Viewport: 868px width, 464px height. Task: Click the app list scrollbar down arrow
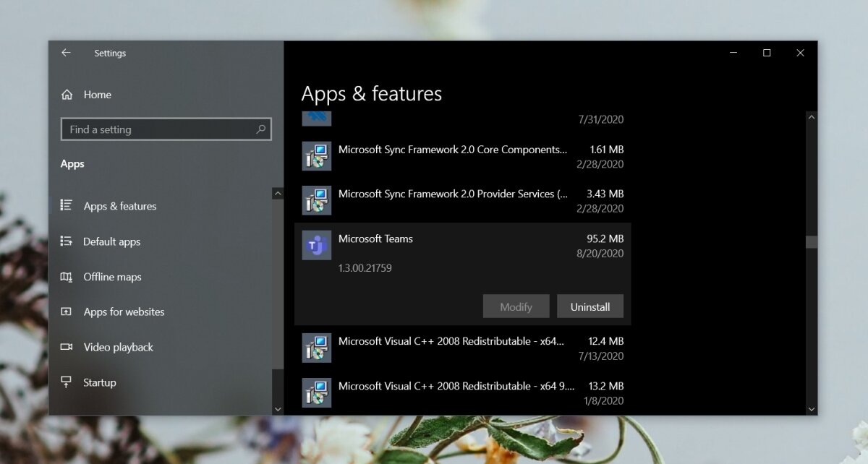point(811,408)
